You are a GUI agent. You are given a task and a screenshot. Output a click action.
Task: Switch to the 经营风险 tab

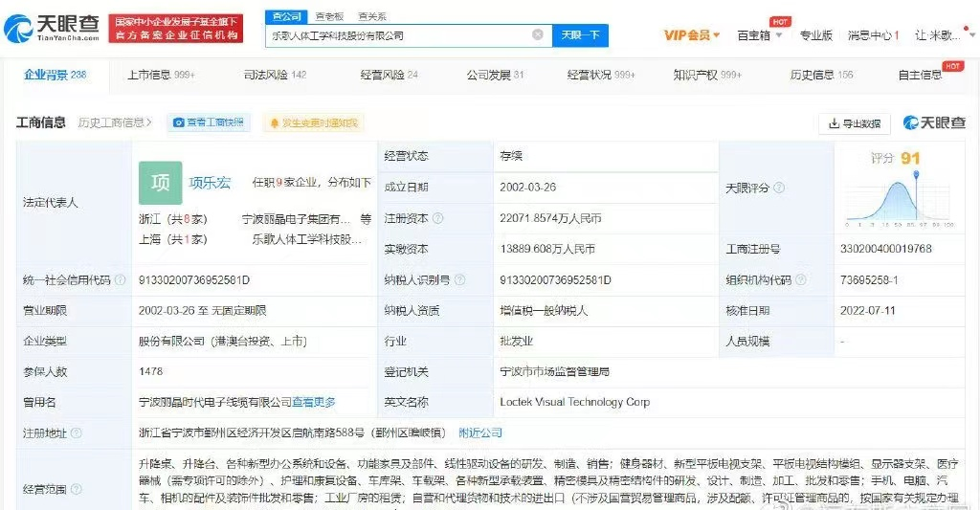389,75
